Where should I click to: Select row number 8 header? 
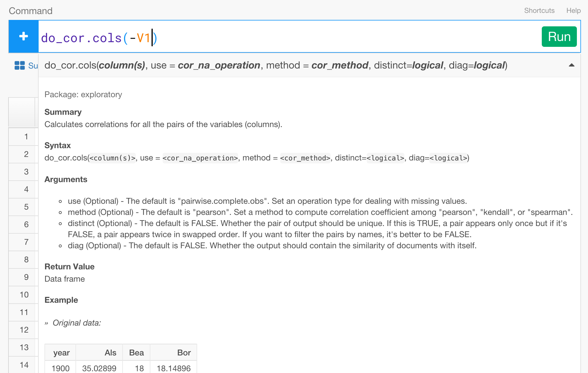point(26,260)
